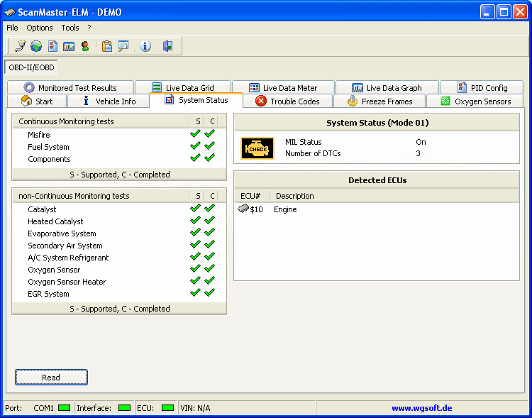Open the www.wgsoft.de link

tap(422, 408)
